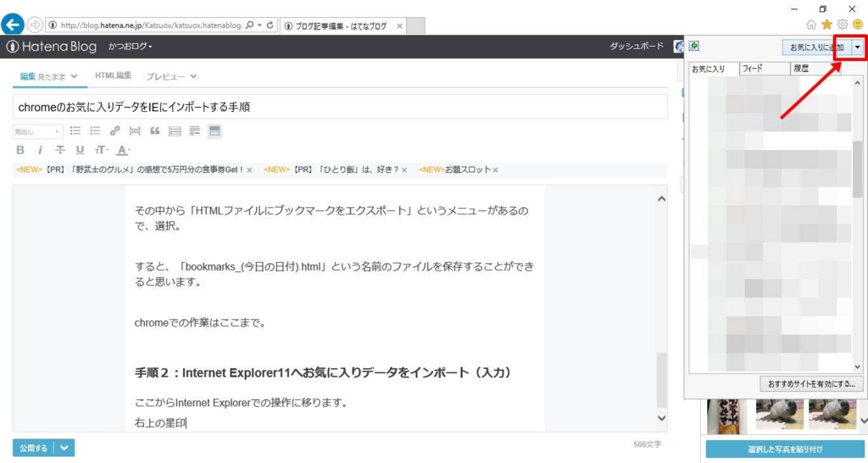Click the article title input field
This screenshot has height=463, width=868.
(x=340, y=107)
